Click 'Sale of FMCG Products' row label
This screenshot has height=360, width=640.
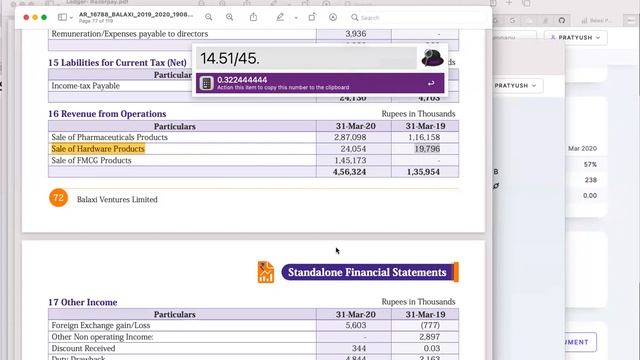(91, 160)
